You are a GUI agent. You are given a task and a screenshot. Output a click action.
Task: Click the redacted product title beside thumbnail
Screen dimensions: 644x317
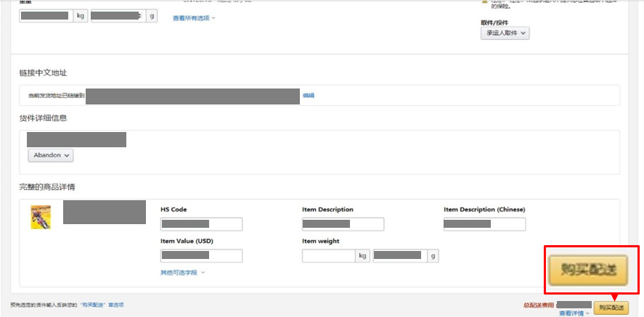94,213
